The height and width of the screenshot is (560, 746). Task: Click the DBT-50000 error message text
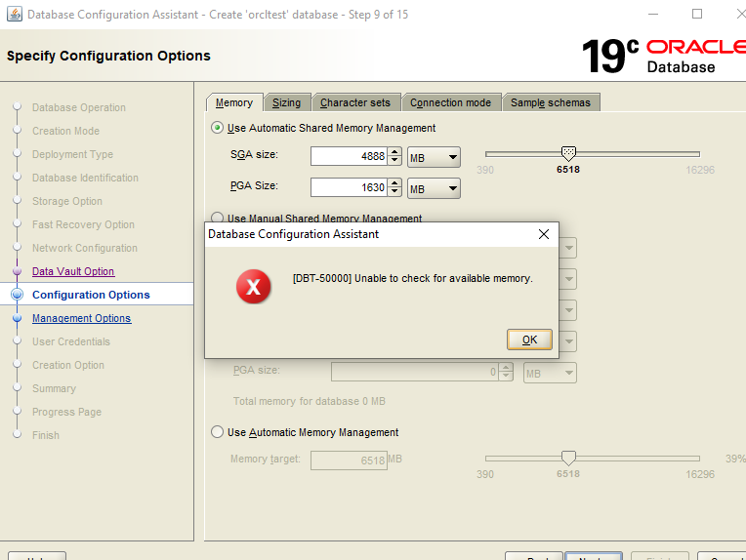(412, 278)
